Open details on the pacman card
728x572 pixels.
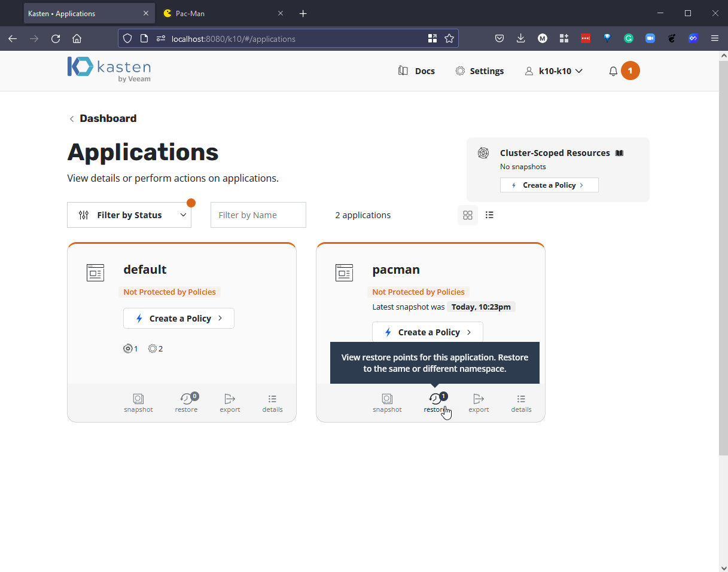click(x=521, y=403)
